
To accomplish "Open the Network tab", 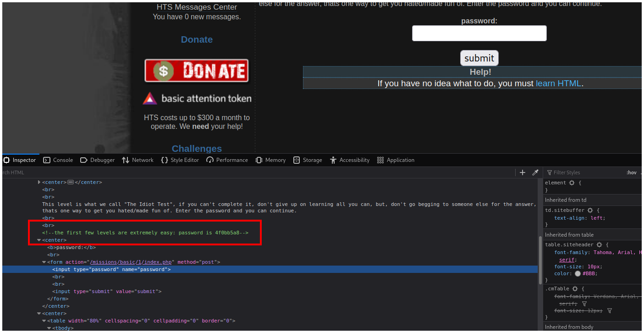I will [x=138, y=160].
